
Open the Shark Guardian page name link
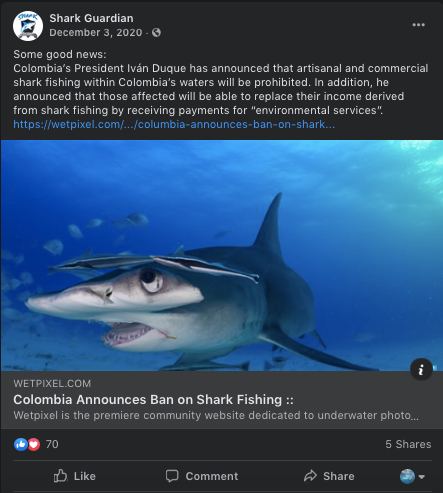click(91, 18)
